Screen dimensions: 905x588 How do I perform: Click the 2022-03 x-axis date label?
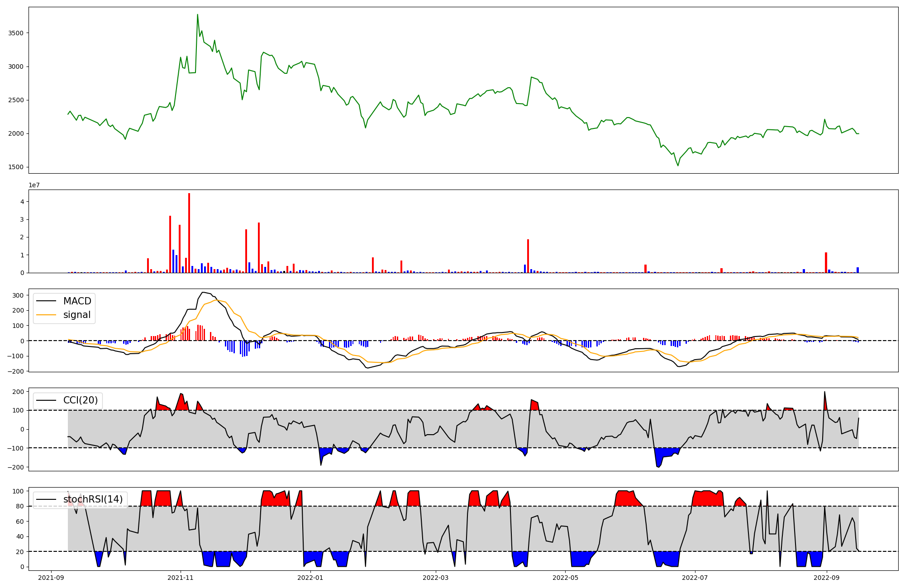tap(436, 578)
